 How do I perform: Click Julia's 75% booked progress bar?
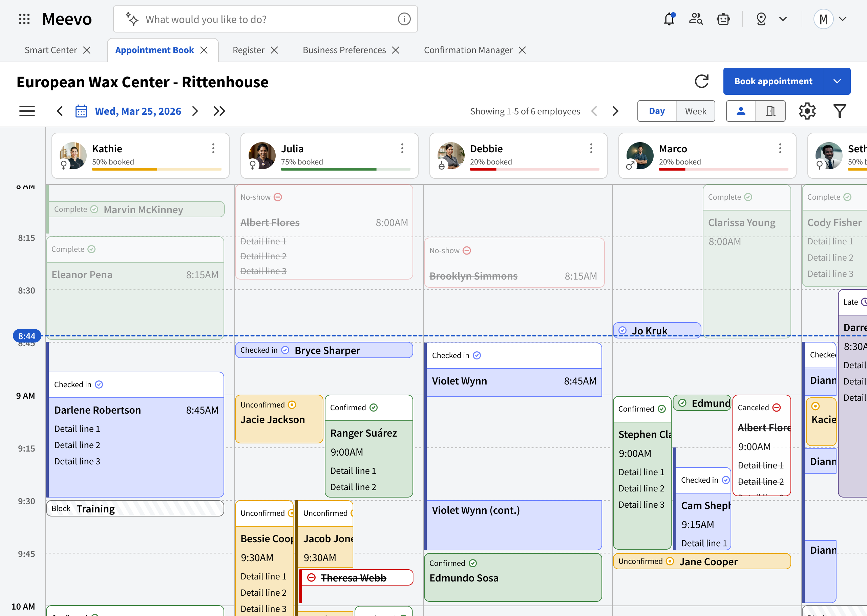tap(346, 169)
